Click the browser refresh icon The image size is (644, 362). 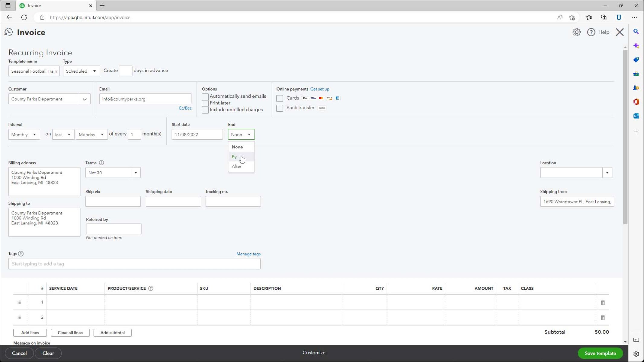24,17
